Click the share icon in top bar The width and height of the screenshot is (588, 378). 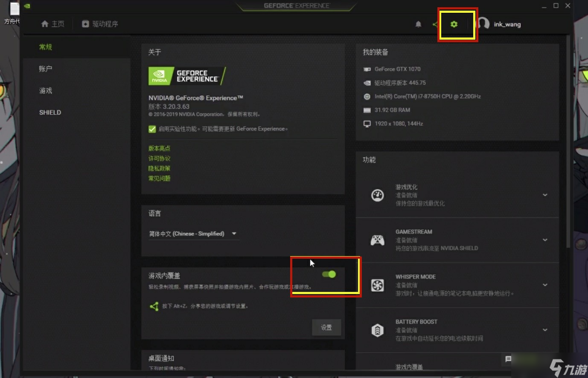[x=435, y=24]
